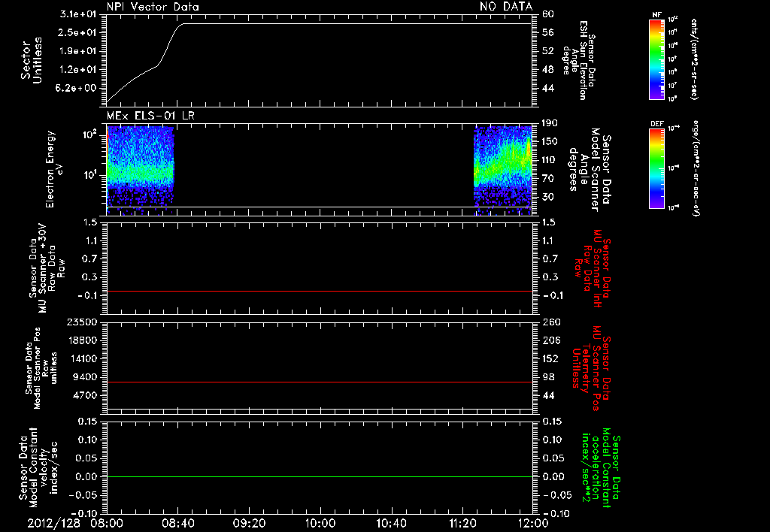
Task: Click the "MU Scanner +30V Raw Data" axis label
Action: coord(47,268)
